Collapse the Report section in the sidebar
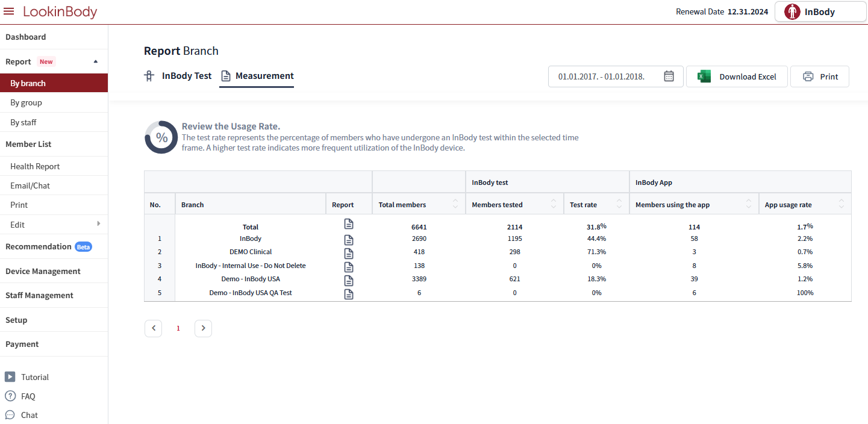Image resolution: width=868 pixels, height=424 pixels. click(95, 61)
